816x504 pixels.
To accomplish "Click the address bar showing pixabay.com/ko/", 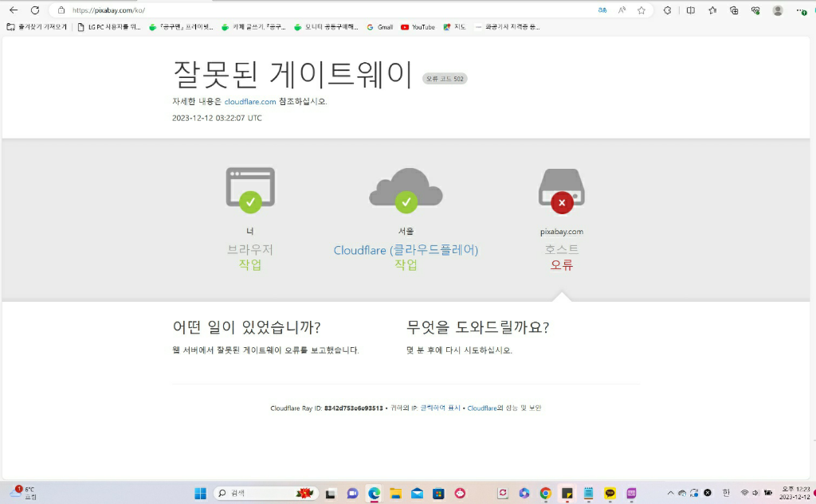I will [x=319, y=10].
